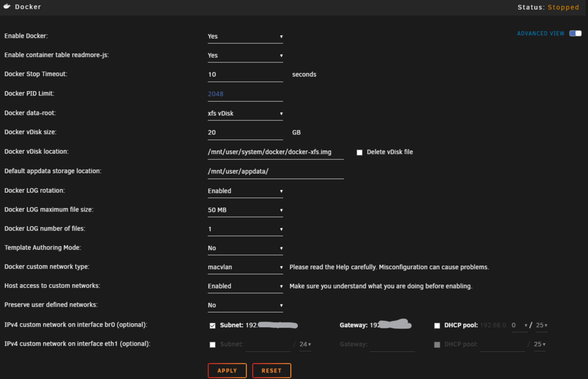Viewport: 588px width, 379px height.
Task: Check the eth1 Subnet checkbox
Action: click(213, 344)
